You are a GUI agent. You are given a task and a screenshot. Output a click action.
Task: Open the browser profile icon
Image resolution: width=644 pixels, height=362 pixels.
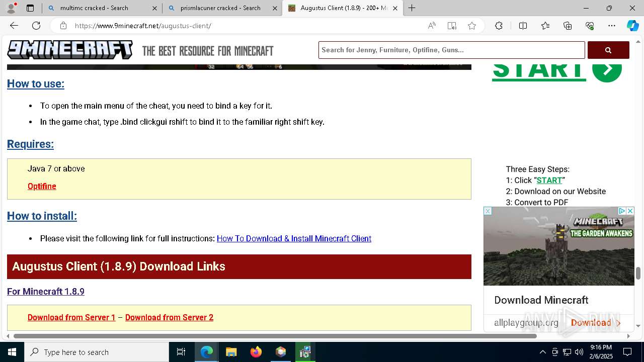click(x=11, y=8)
